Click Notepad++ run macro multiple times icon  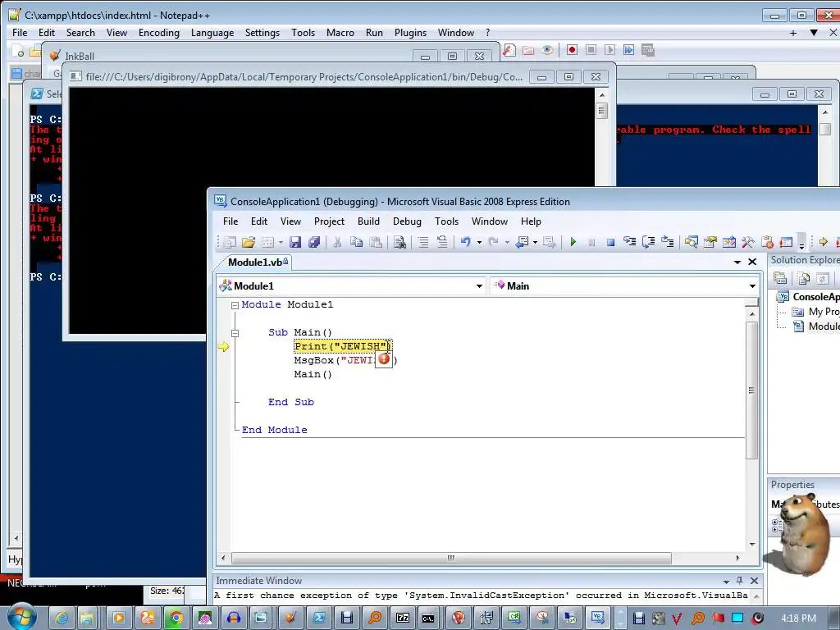coord(629,50)
